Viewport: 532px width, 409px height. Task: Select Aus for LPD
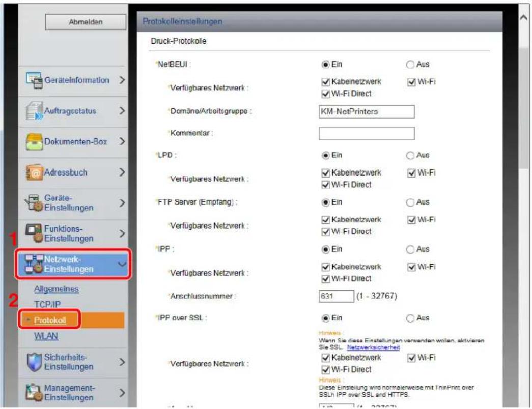pos(410,155)
